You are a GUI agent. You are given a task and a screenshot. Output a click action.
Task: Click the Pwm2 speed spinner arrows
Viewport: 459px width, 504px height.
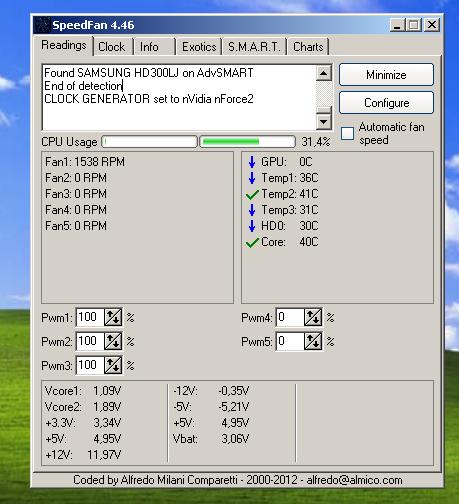click(113, 341)
